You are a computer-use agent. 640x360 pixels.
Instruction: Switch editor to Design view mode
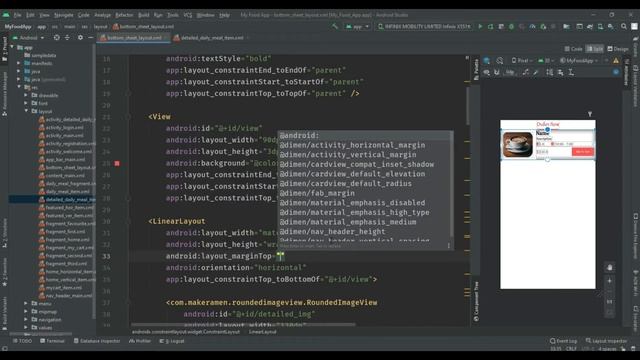(x=618, y=49)
